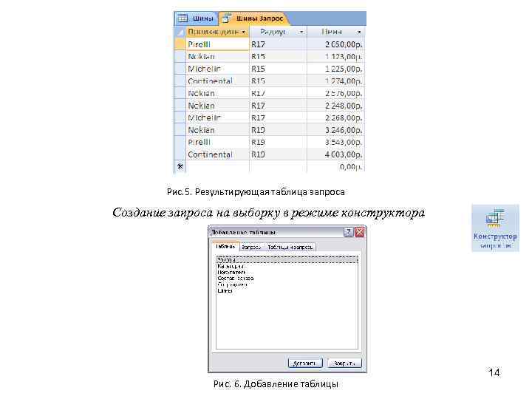Click the Добавить button
Screen dimensions: 532x399
(x=304, y=363)
